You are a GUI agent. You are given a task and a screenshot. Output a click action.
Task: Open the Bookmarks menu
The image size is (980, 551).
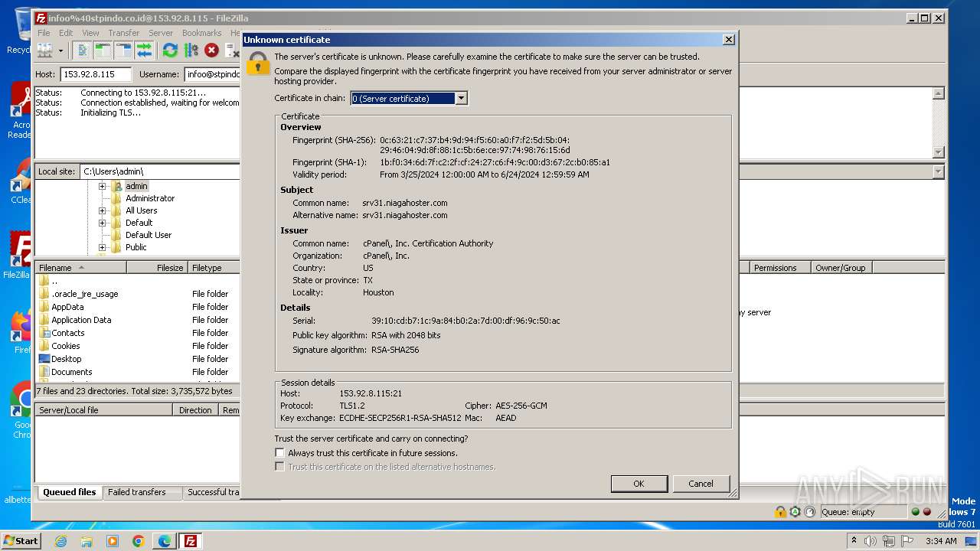pyautogui.click(x=201, y=33)
